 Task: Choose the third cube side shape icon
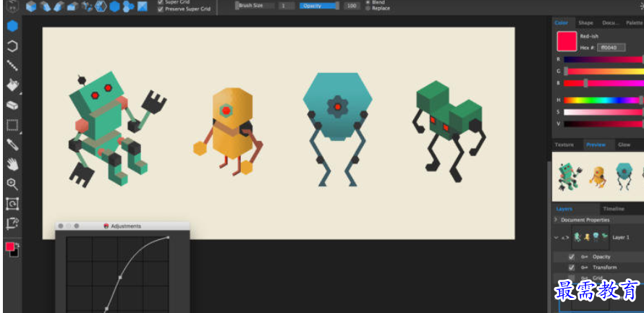[59, 7]
